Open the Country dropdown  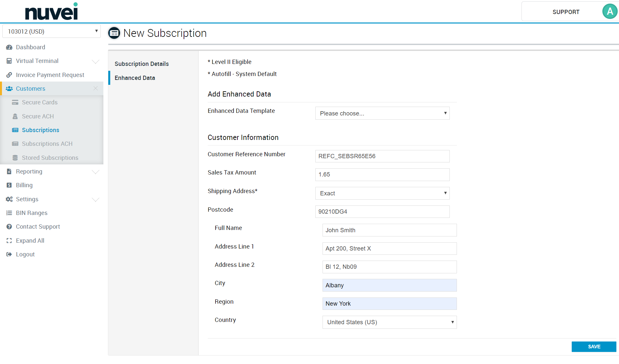(x=389, y=322)
